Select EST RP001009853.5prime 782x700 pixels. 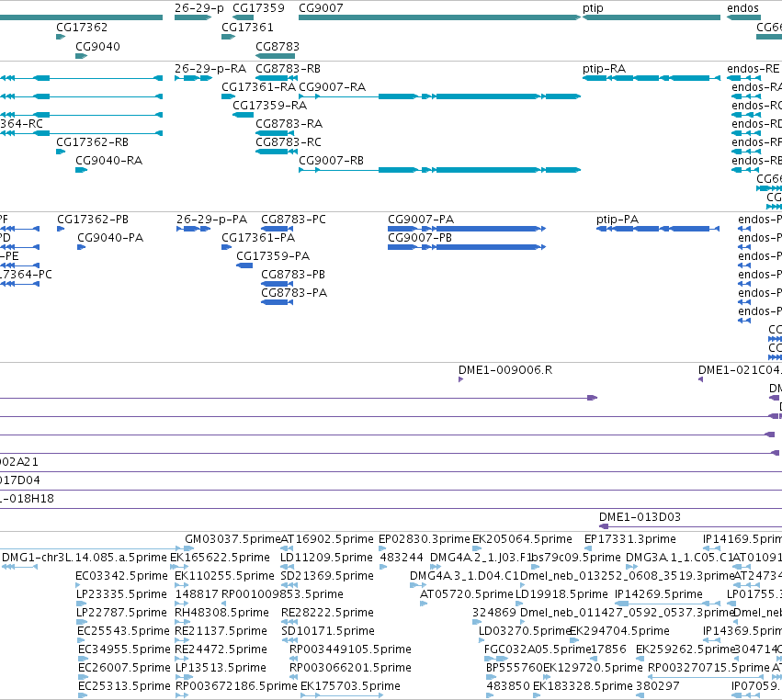tap(282, 594)
